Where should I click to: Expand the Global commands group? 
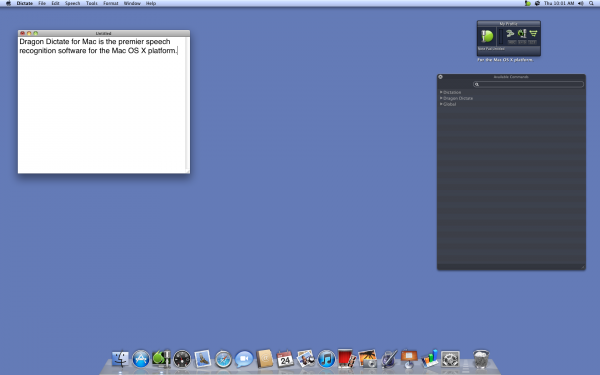441,104
